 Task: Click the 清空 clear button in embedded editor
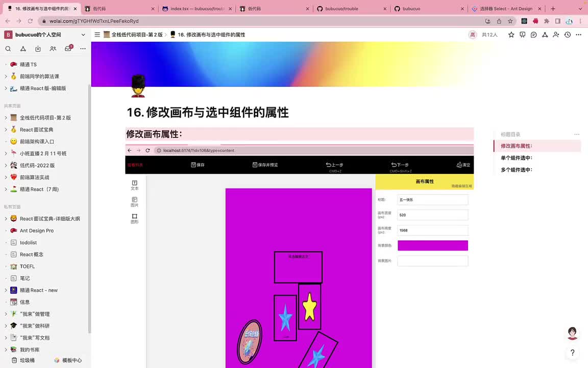[463, 165]
